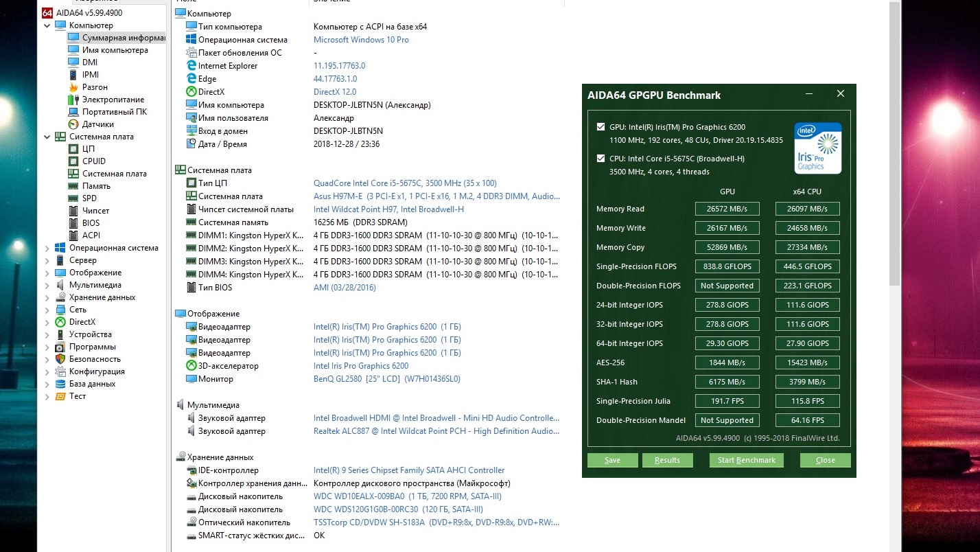Open the Intel Wildcat Point H97 chipset link

388,209
